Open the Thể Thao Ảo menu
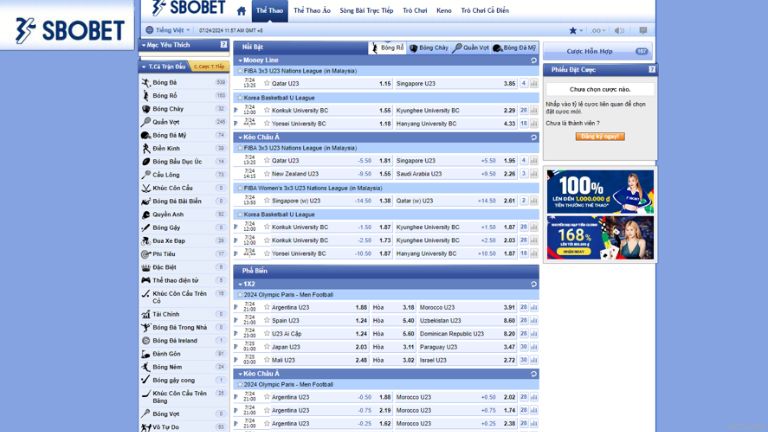Screen dimensions: 768x432 pos(312,10)
